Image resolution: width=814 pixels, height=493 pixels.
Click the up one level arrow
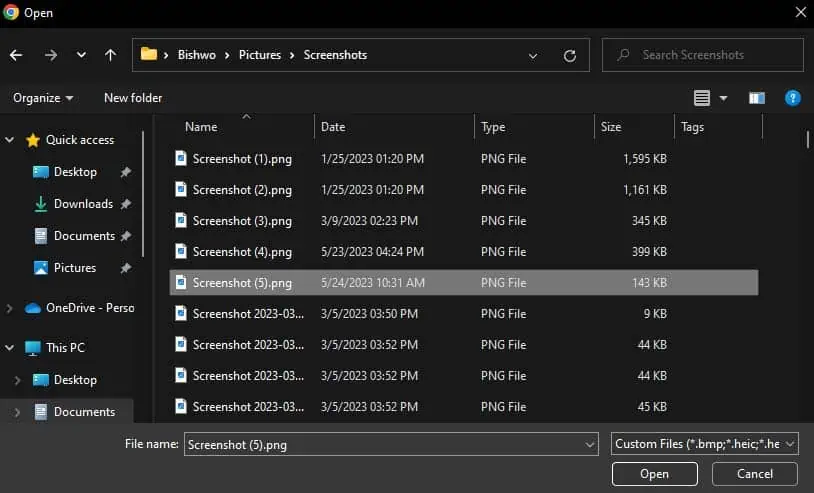point(110,55)
